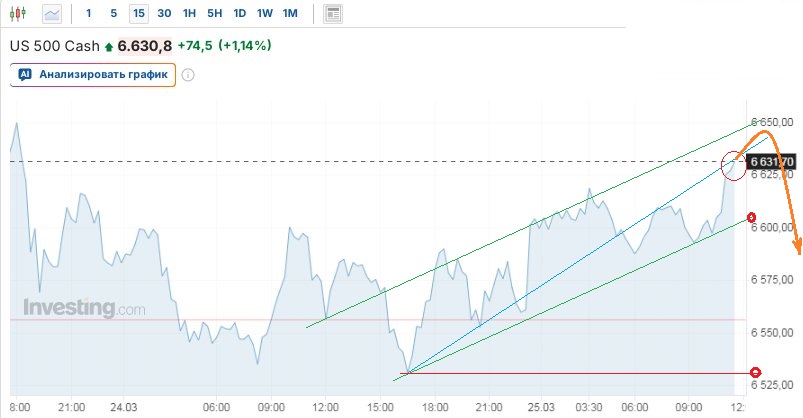Viewport: 803px width, 418px height.
Task: Click the green up arrow beside the price
Action: [x=109, y=46]
